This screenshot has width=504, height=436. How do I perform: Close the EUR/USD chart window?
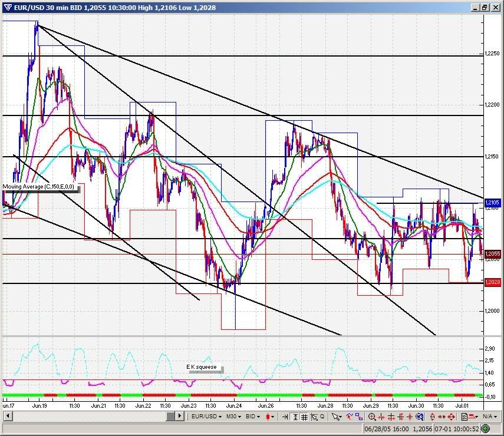pyautogui.click(x=496, y=8)
